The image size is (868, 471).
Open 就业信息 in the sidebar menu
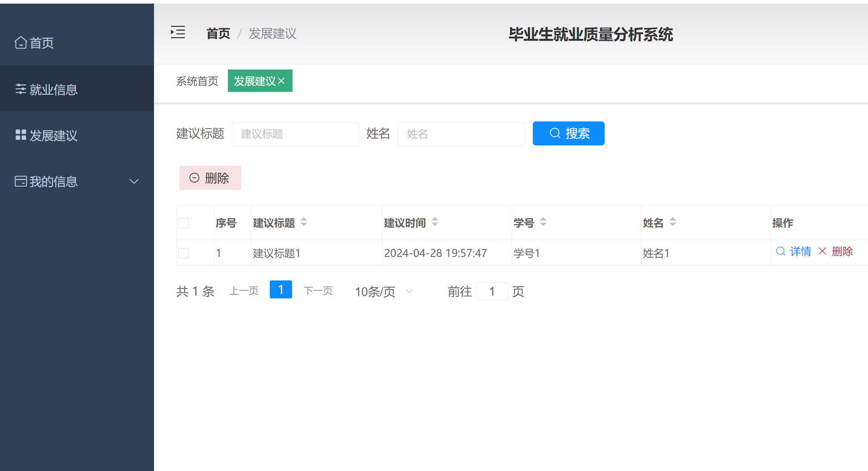[x=77, y=89]
